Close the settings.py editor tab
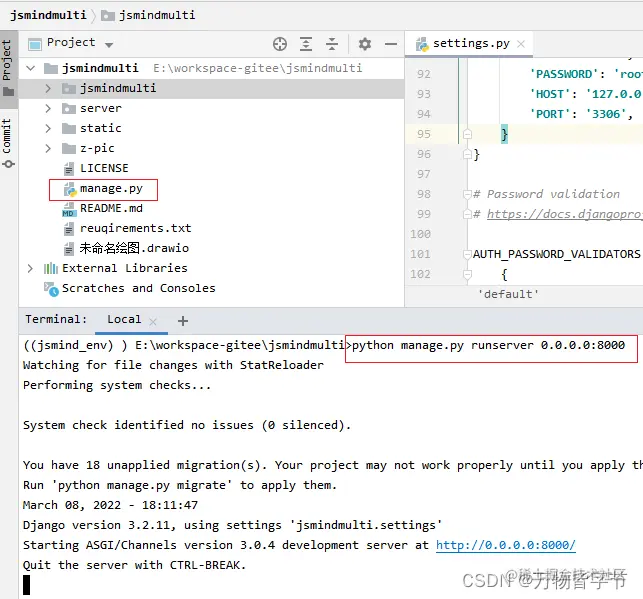This screenshot has height=599, width=643. point(521,44)
